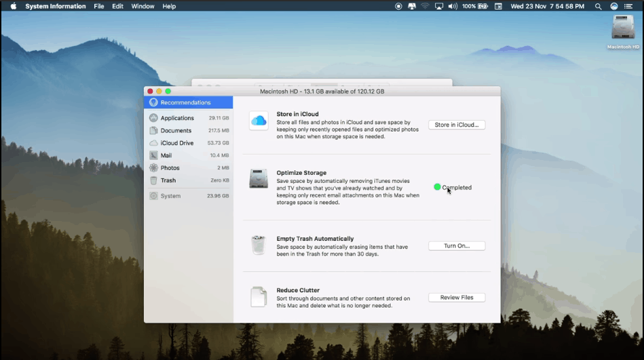The height and width of the screenshot is (360, 644).
Task: Click Turn On... for Empty Trash
Action: pos(457,246)
